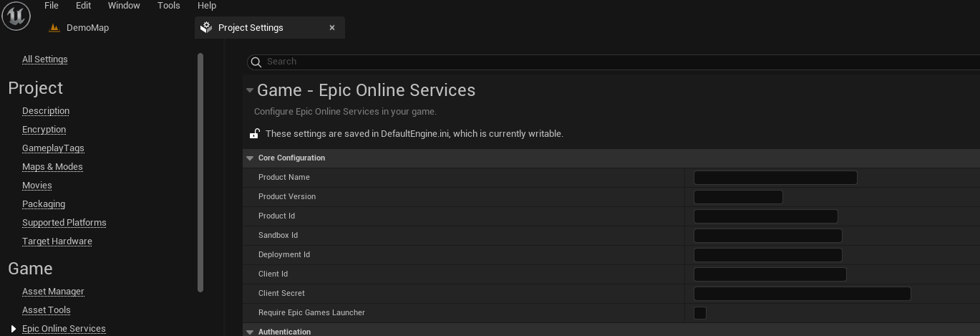Viewport: 980px width, 336px height.
Task: Open the Window menu
Action: point(124,6)
